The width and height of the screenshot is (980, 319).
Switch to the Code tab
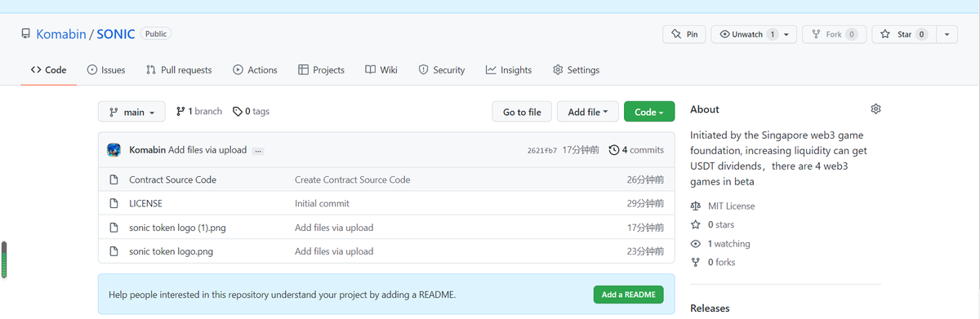coord(48,70)
